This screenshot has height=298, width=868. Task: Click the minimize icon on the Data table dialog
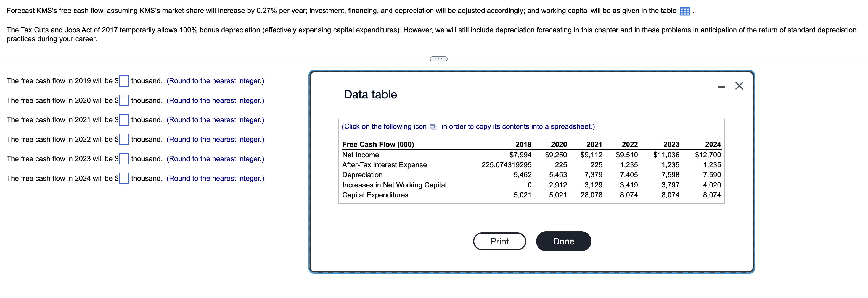(x=721, y=87)
